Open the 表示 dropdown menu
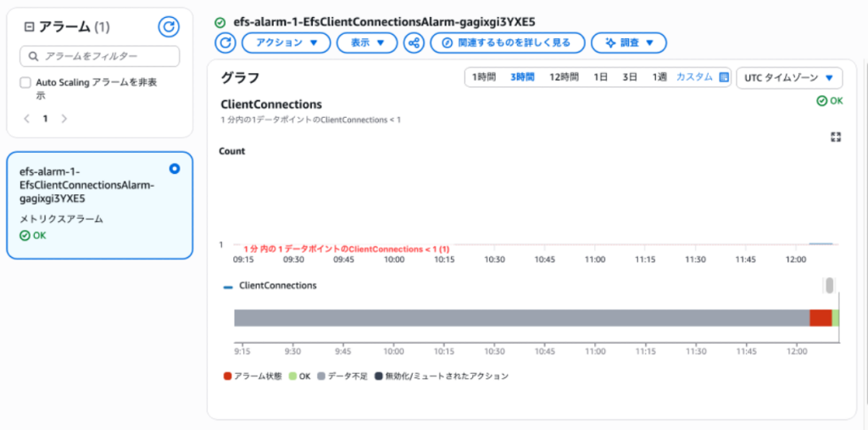 pos(367,42)
